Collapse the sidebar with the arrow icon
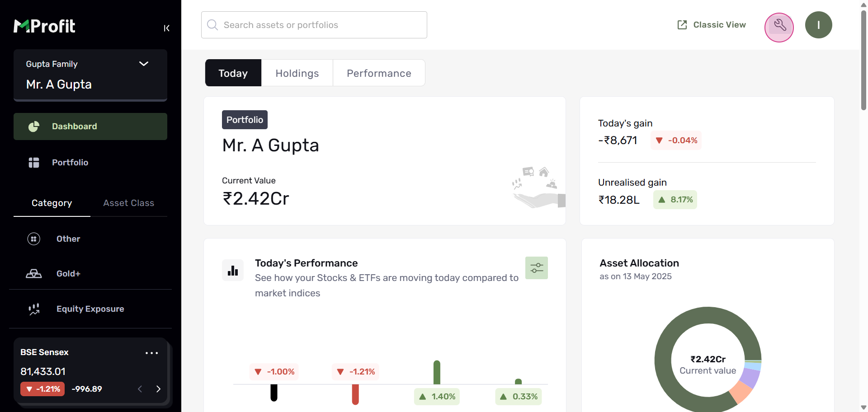 (166, 28)
